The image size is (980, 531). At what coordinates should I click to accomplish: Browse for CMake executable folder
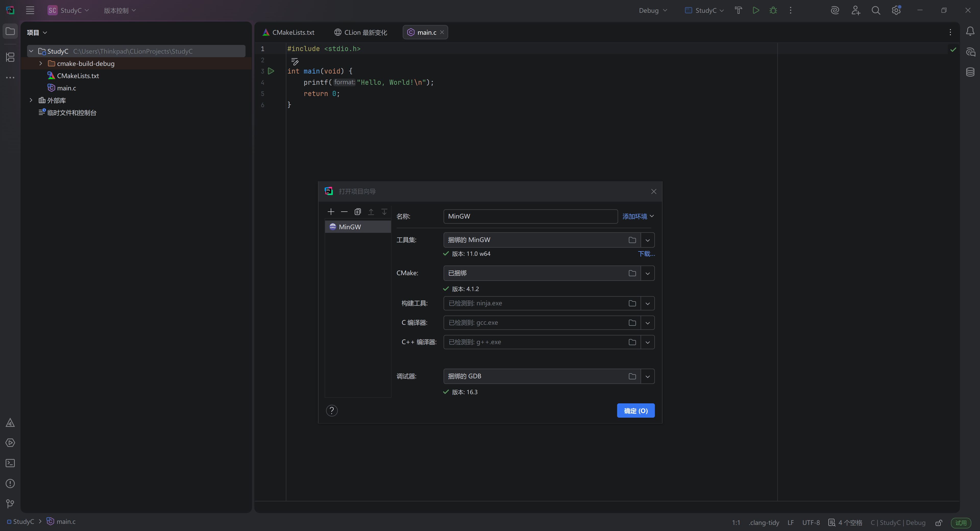pos(632,273)
